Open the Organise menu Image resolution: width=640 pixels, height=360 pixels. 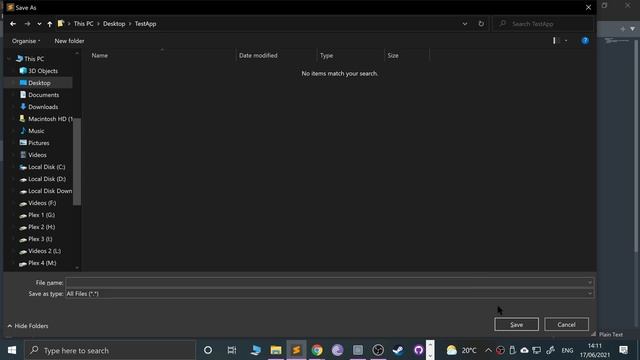(x=26, y=41)
